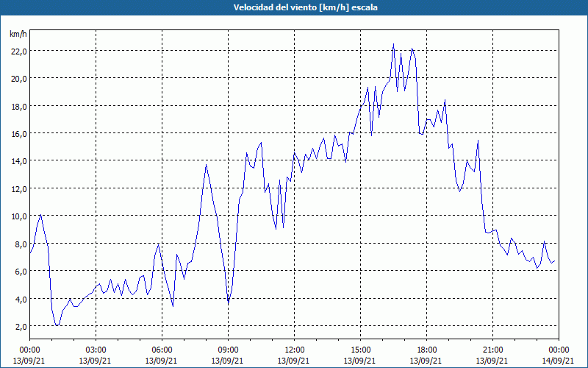588x368 pixels.
Task: Select the '8,0' y-axis label
Action: [21, 244]
